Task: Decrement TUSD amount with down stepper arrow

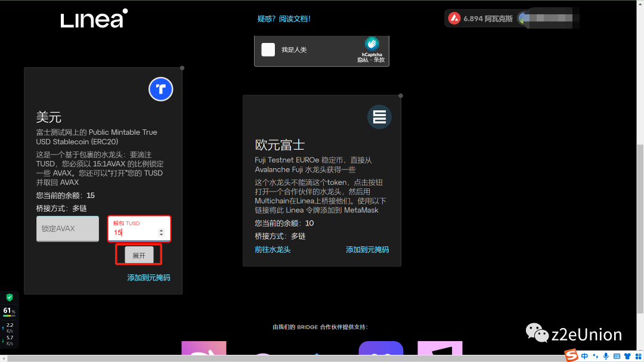Action: tap(160, 234)
